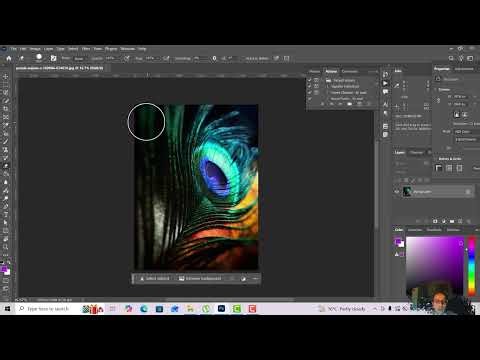Select the Brush tool
The width and height of the screenshot is (480, 360).
(x=6, y=141)
